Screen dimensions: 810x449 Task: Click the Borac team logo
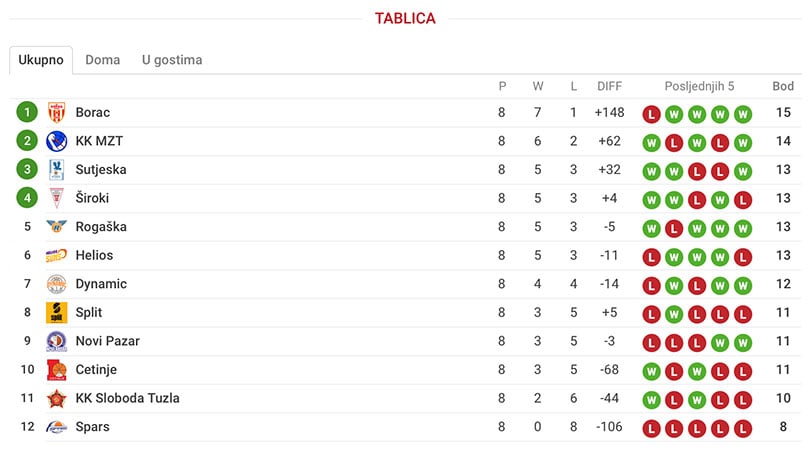coord(56,112)
